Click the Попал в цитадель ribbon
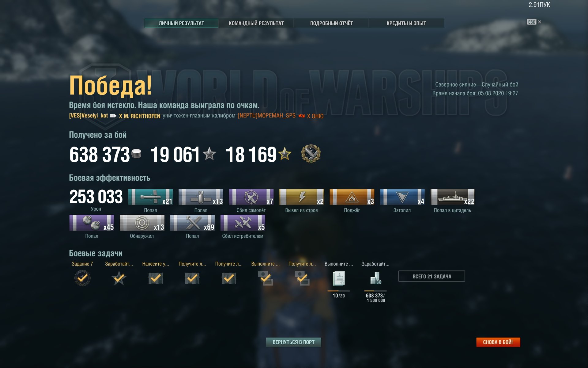 (x=453, y=197)
